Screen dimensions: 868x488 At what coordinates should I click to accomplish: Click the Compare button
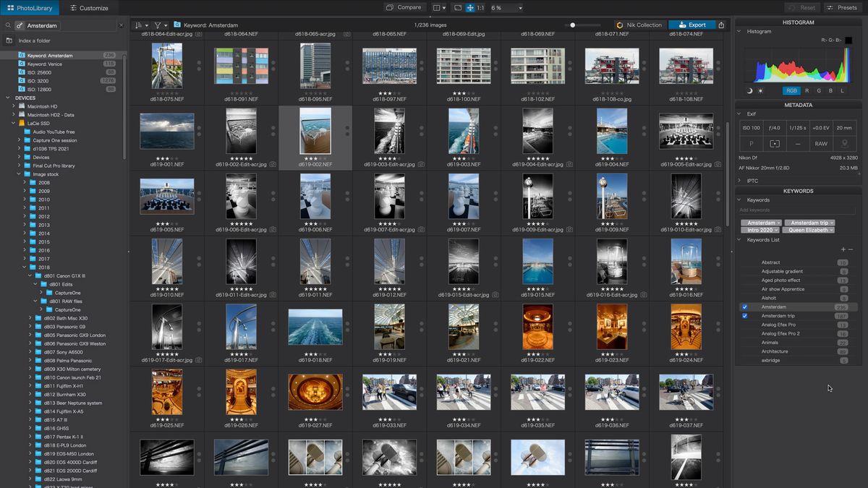coord(404,8)
